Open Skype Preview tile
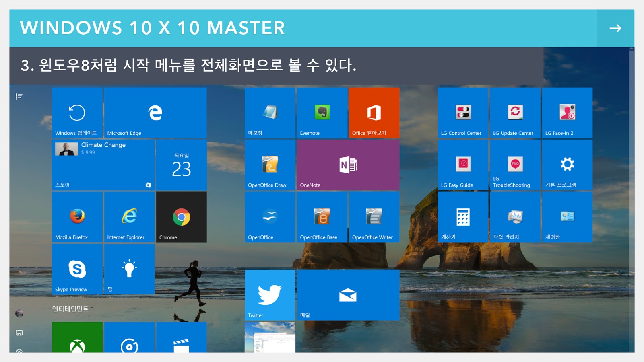The width and height of the screenshot is (644, 362). (77, 269)
